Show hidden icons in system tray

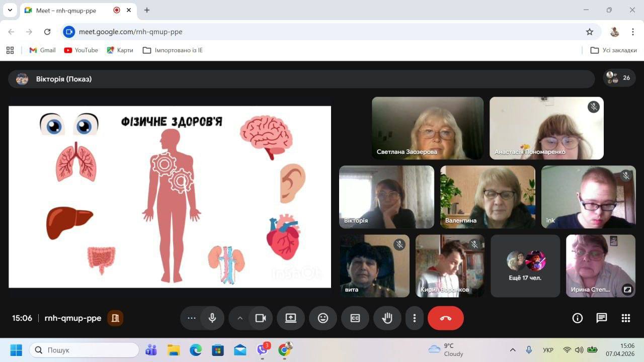(513, 350)
